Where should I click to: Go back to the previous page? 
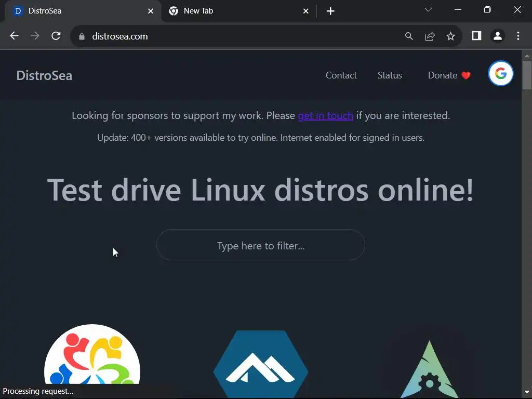tap(14, 36)
